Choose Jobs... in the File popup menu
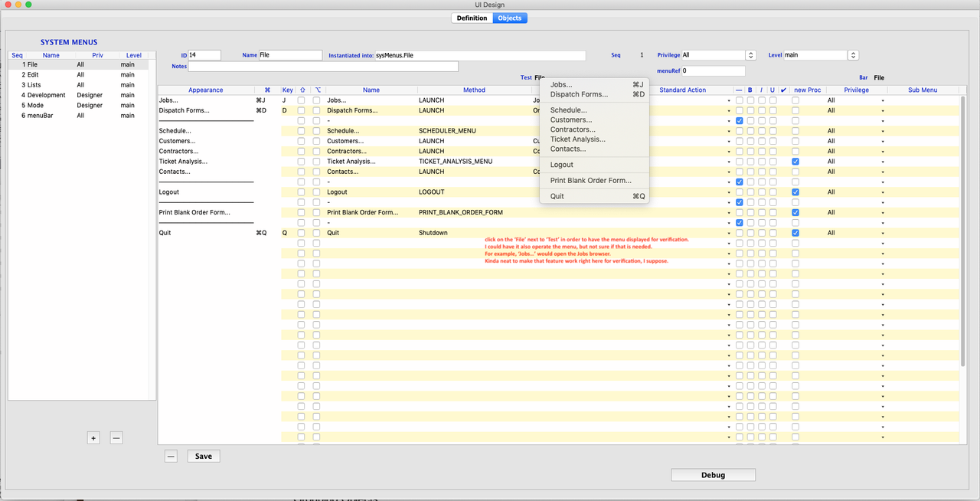The image size is (980, 501). pyautogui.click(x=594, y=84)
